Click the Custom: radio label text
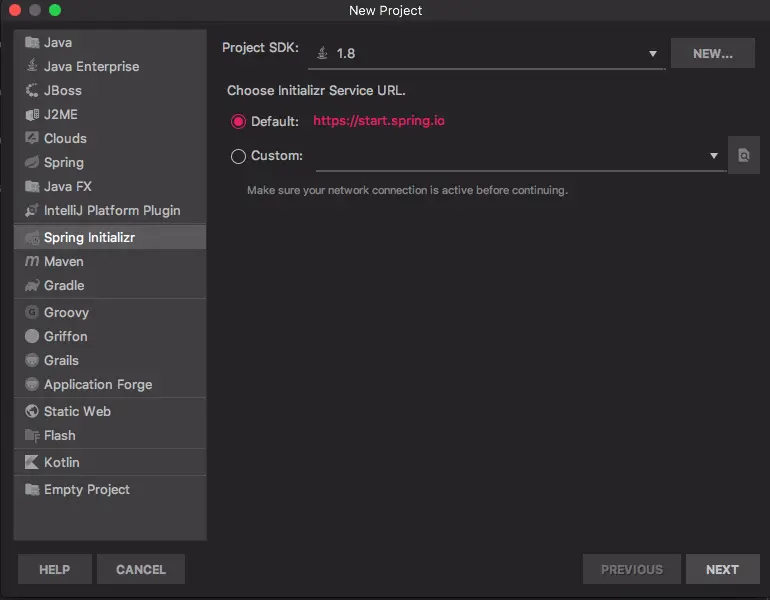The image size is (770, 600). tap(276, 156)
